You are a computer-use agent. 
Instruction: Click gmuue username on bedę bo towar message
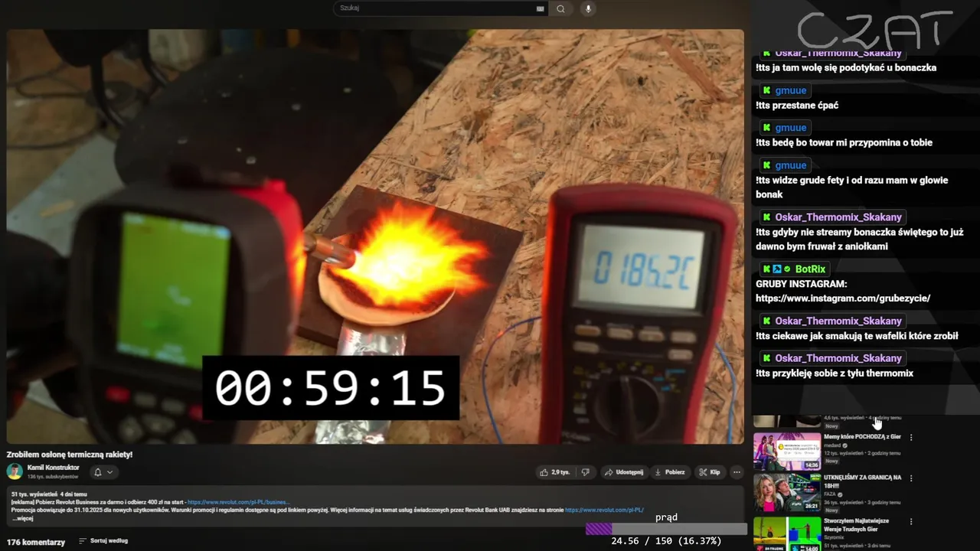[791, 128]
